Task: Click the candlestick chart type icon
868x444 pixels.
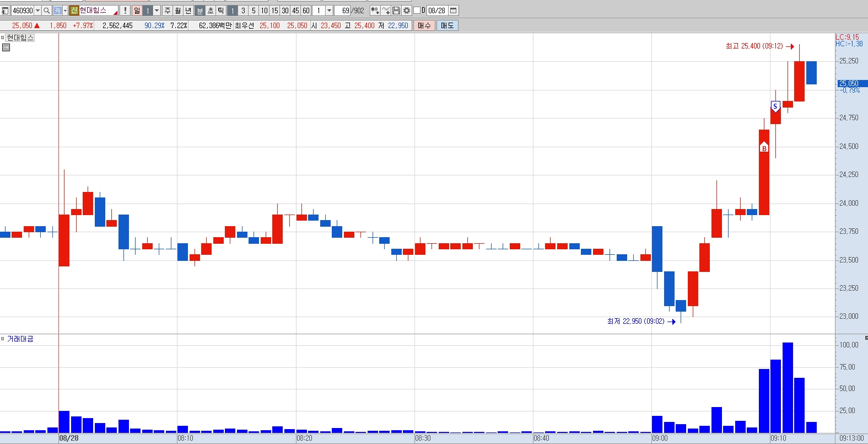Action: click(375, 10)
